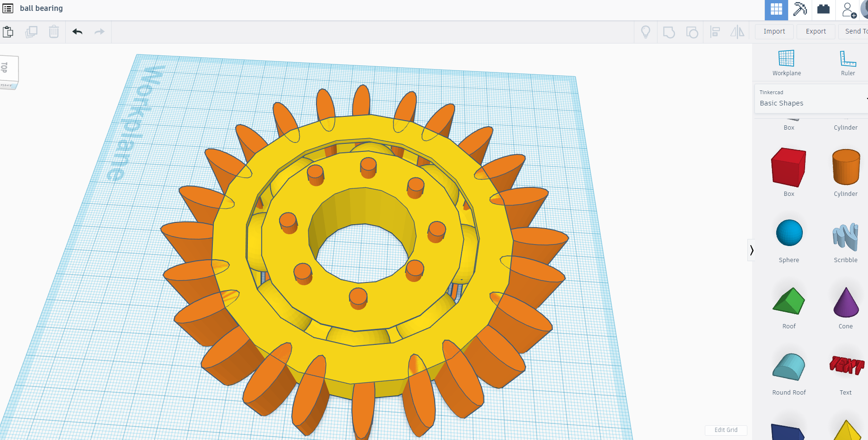This screenshot has width=868, height=440.
Task: Collapse the shapes panel with the chevron
Action: [x=752, y=250]
